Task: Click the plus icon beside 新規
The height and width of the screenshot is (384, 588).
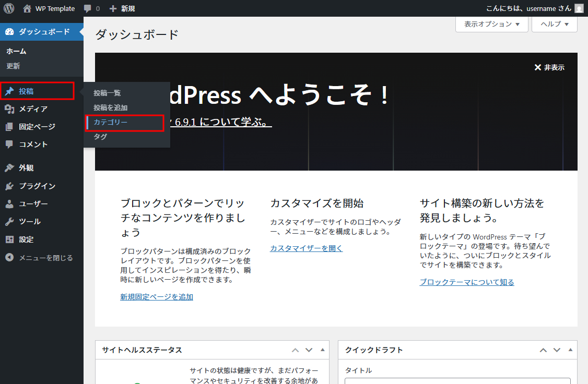Action: click(113, 8)
